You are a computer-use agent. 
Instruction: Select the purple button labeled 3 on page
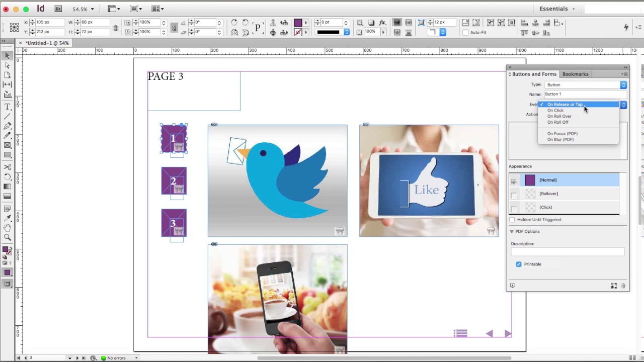(174, 223)
